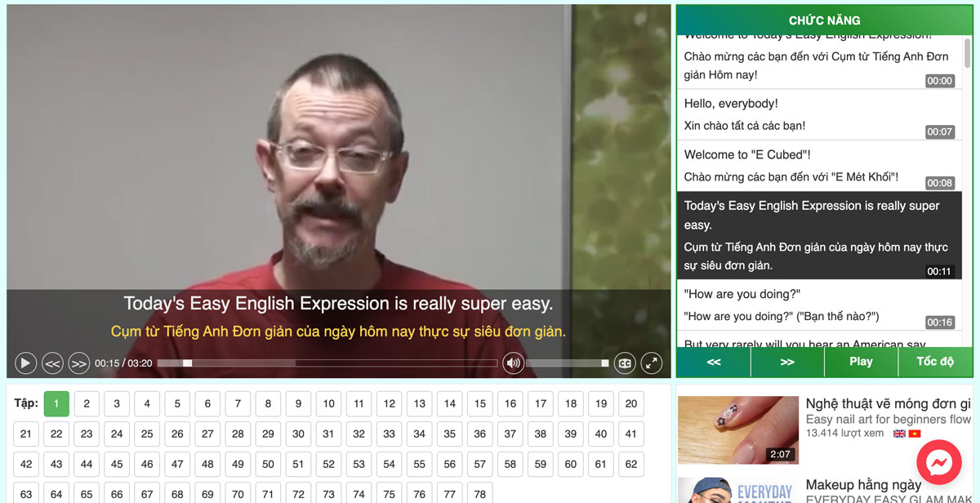Viewport: 980px width, 503px height.
Task: Select episode 50
Action: [268, 464]
